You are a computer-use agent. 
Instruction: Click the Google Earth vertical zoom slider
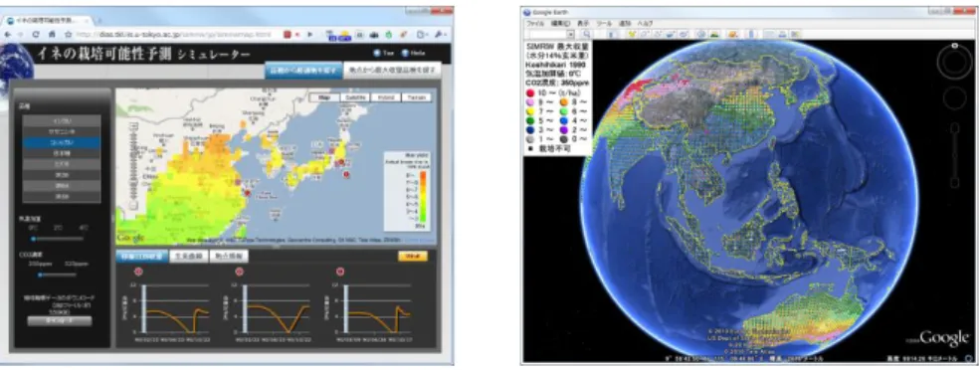[955, 155]
